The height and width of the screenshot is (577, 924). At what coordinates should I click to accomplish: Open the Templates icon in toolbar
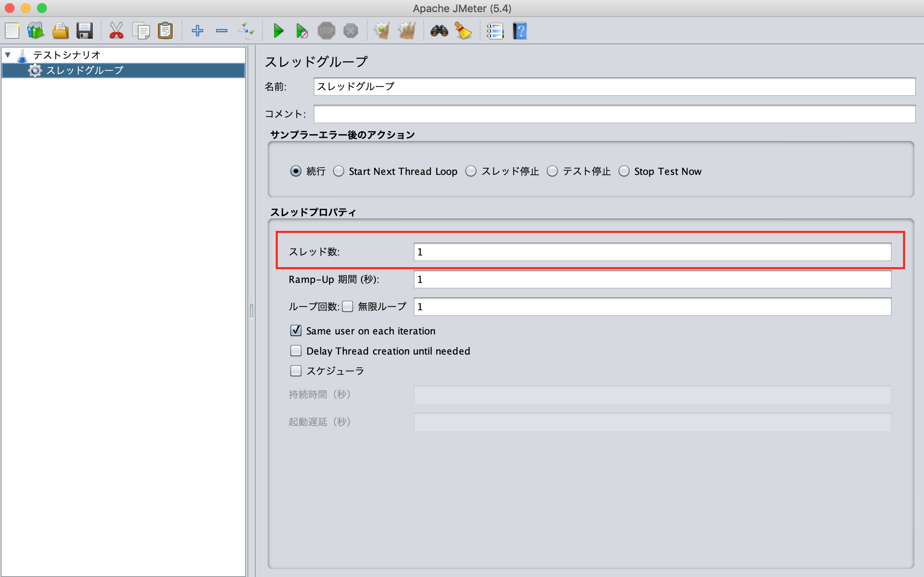[x=35, y=31]
